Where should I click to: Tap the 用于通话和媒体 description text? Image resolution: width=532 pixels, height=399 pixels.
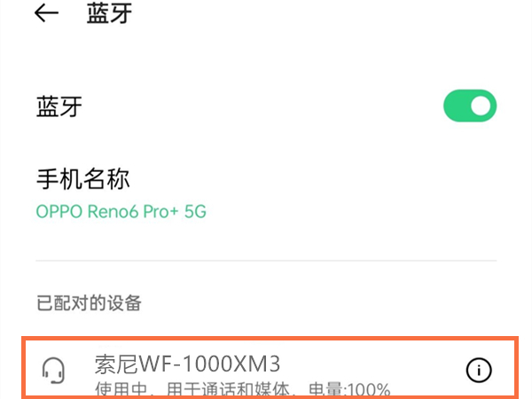pyautogui.click(x=229, y=390)
